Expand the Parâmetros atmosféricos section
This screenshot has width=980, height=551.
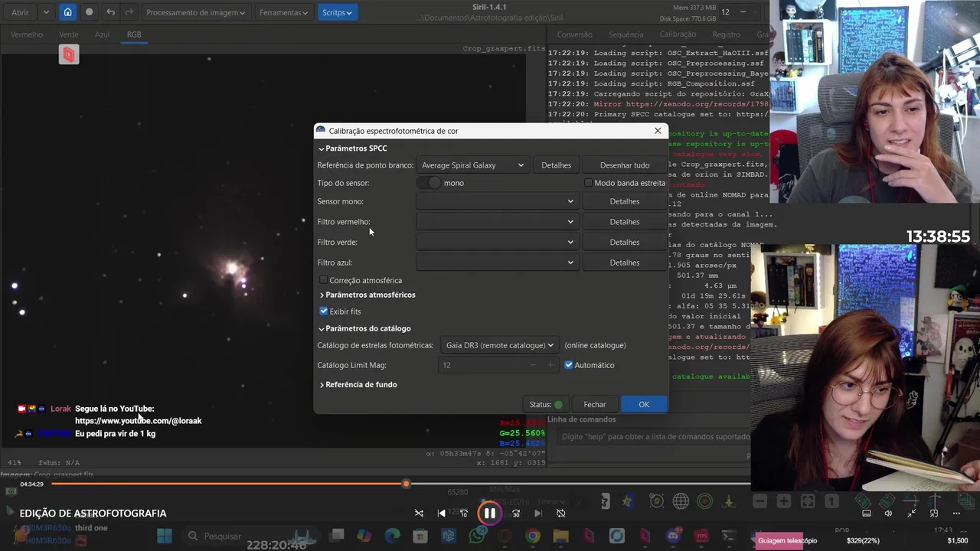coord(367,295)
